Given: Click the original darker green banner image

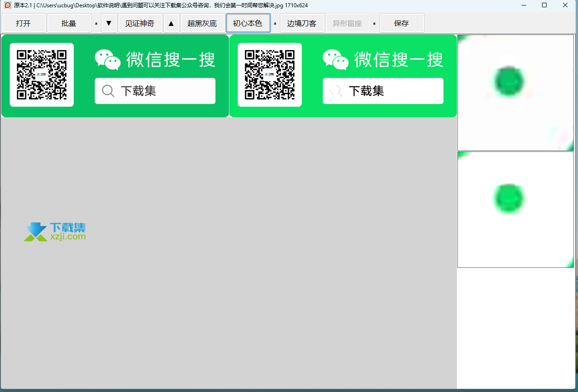Looking at the screenshot, I should [x=115, y=76].
